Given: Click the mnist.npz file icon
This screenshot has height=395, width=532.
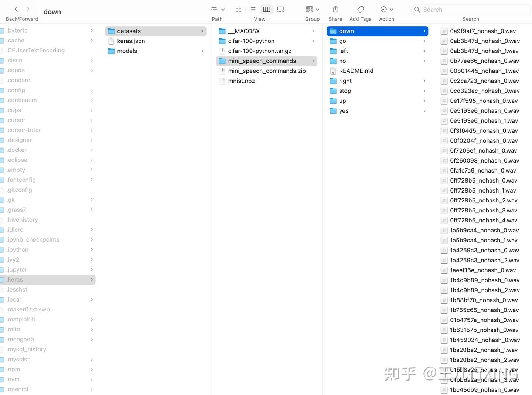Looking at the screenshot, I should click(222, 81).
